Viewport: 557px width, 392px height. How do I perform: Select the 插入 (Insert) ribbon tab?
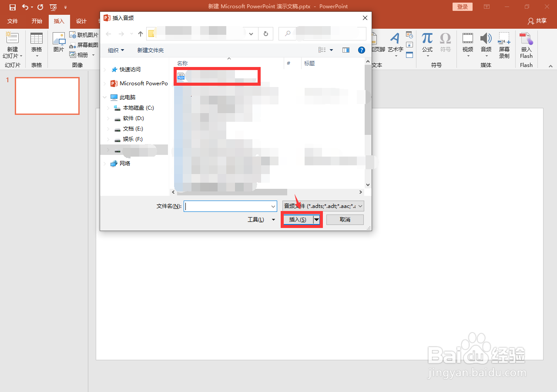(x=59, y=21)
